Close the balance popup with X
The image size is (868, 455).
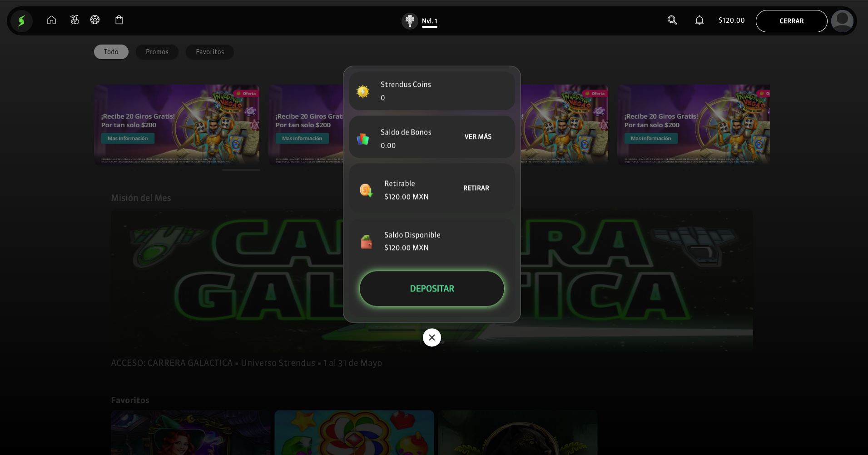pos(432,337)
